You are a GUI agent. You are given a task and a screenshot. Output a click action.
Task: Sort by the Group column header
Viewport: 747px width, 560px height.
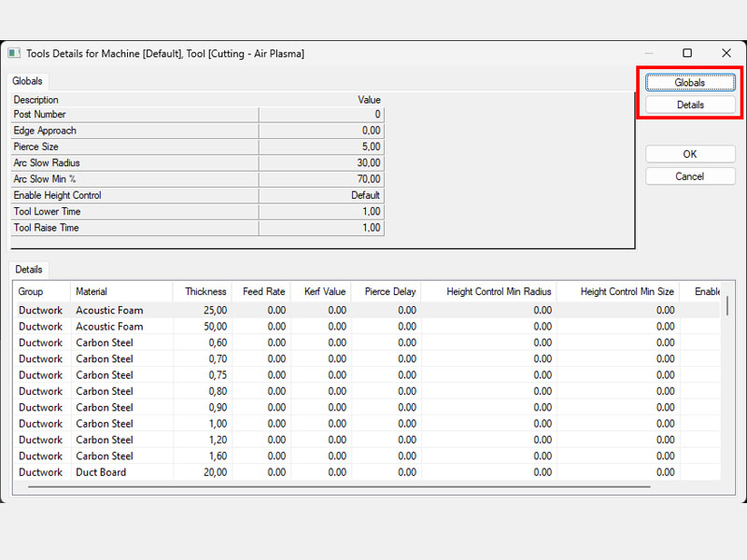point(43,291)
